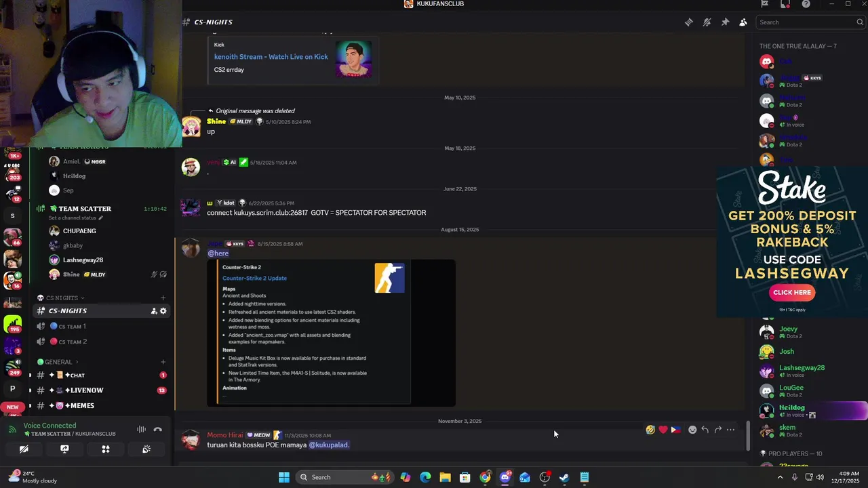Add heart quick reaction to message
This screenshot has height=488, width=868.
pyautogui.click(x=663, y=430)
